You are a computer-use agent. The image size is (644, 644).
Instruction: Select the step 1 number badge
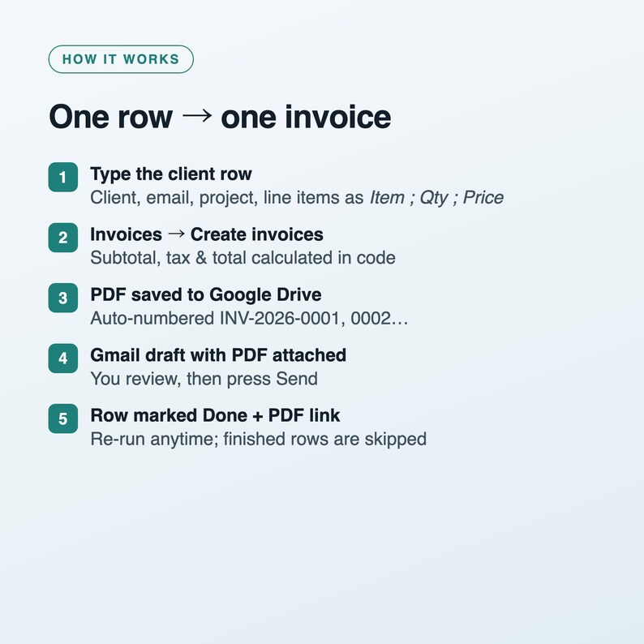(x=62, y=177)
